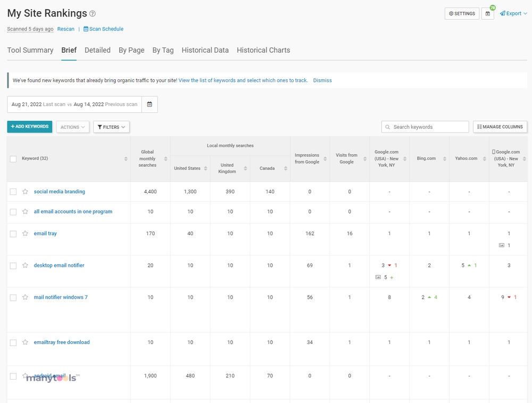532x403 pixels.
Task: Focus the Search keywords input field
Action: click(425, 127)
